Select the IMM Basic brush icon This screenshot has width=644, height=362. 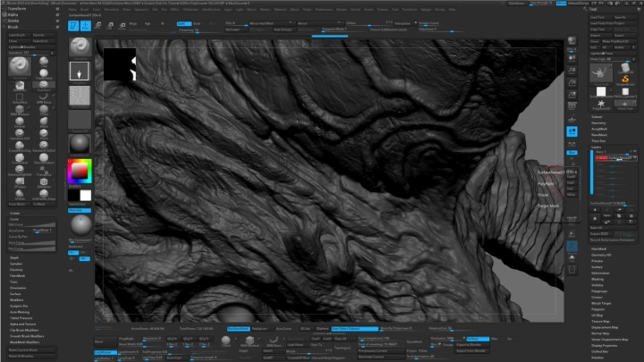(44, 98)
